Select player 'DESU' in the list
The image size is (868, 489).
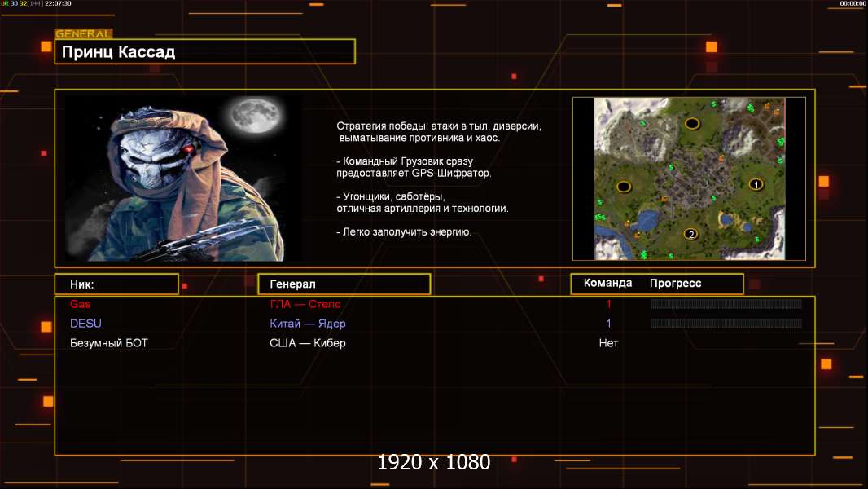click(x=85, y=324)
